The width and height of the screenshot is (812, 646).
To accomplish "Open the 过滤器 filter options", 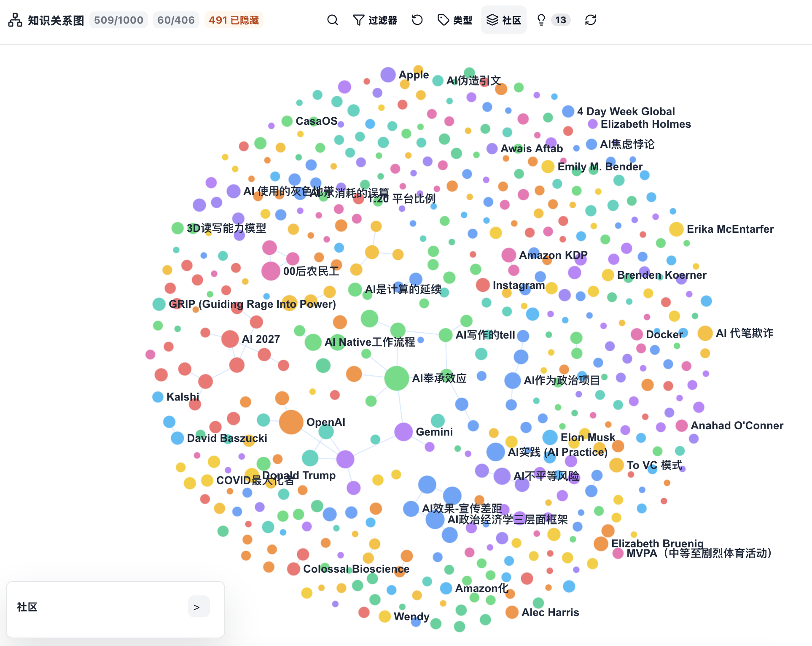I will (375, 20).
